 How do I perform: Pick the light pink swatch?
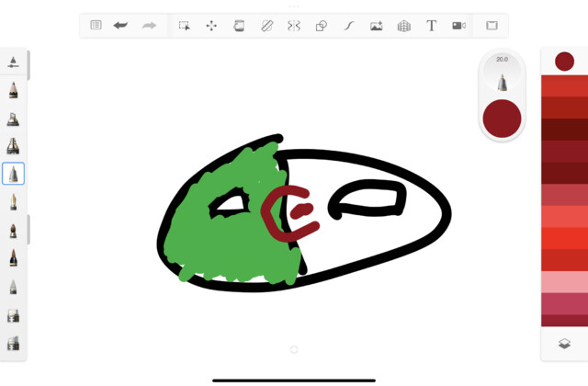(564, 282)
